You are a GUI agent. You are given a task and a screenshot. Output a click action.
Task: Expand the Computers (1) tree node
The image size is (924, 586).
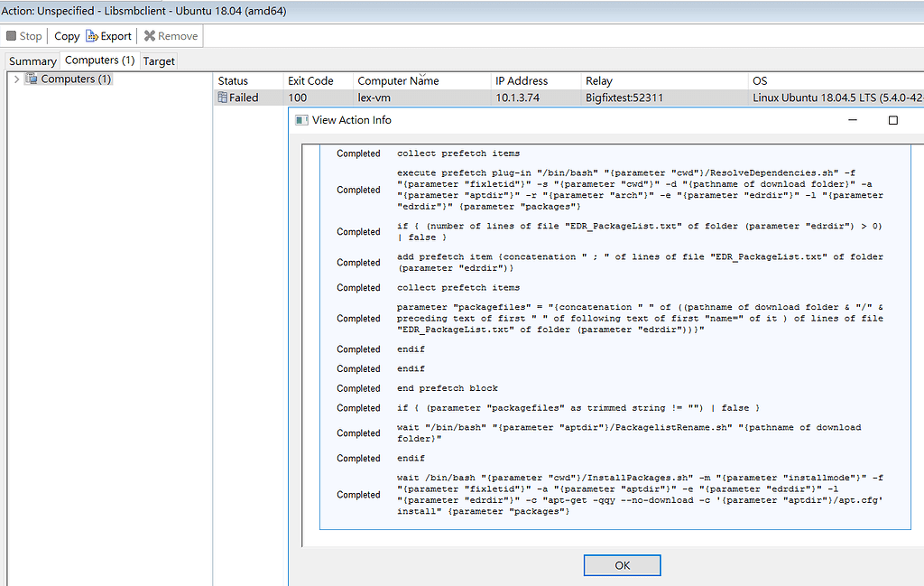17,79
